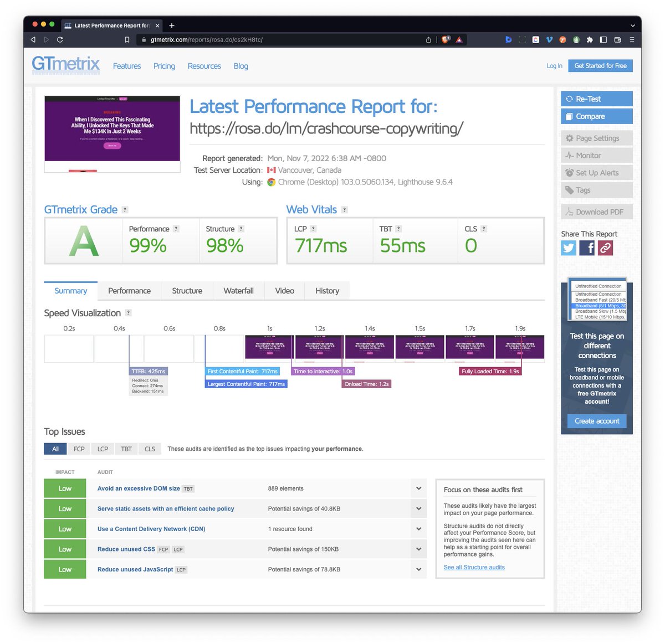
Task: Open Resources in GTmetrix navigation
Action: pyautogui.click(x=204, y=66)
